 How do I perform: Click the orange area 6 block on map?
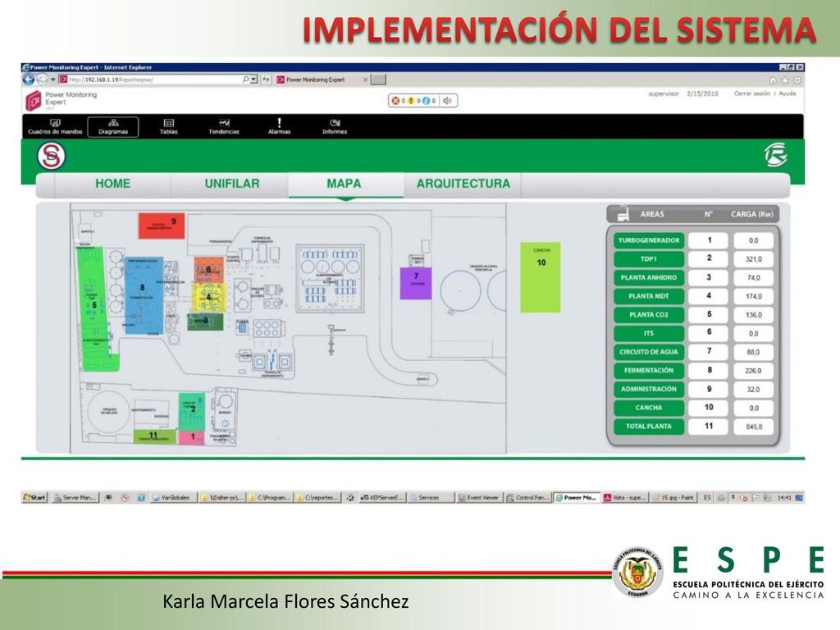coord(208,270)
